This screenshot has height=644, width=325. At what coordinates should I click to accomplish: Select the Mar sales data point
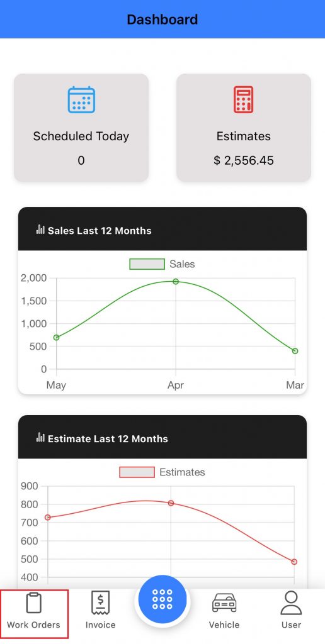pyautogui.click(x=295, y=351)
